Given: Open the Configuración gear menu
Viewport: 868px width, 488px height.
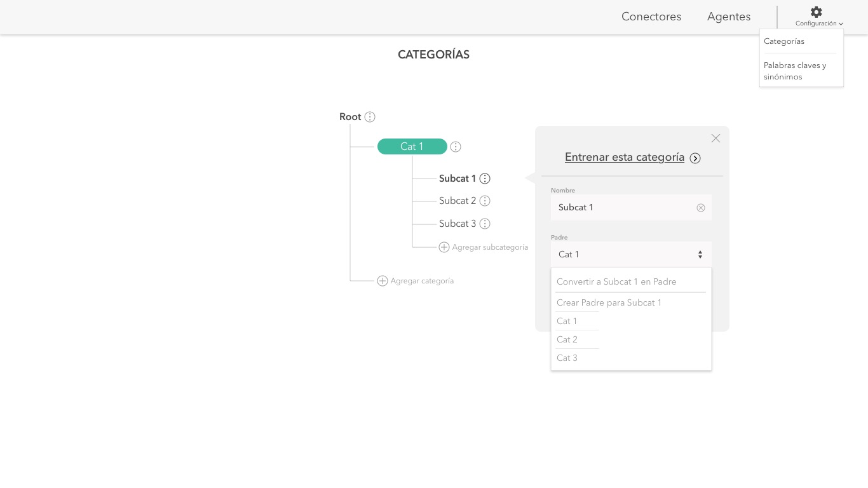Looking at the screenshot, I should 817,12.
